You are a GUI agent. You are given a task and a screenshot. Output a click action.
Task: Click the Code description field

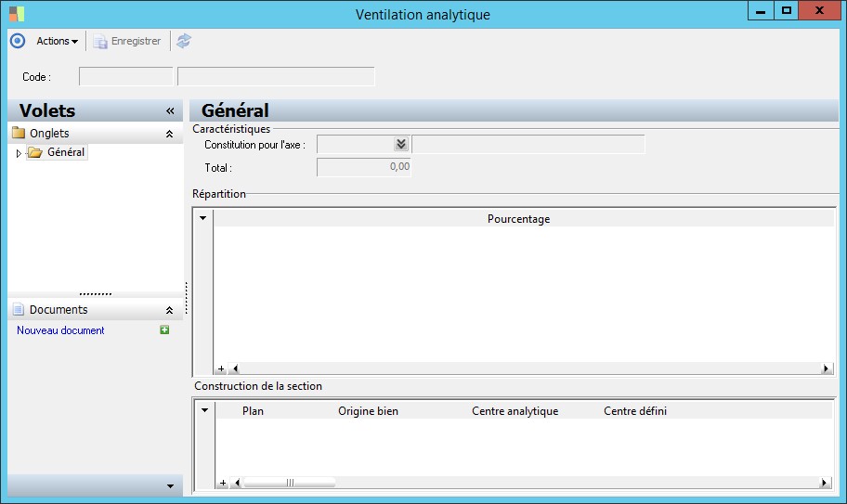(x=276, y=77)
